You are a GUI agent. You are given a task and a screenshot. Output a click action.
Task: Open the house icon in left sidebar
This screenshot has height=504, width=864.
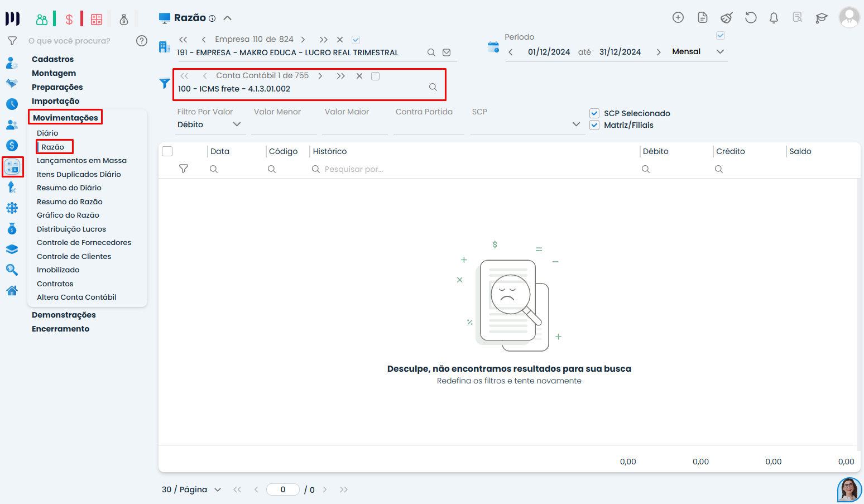(x=12, y=290)
